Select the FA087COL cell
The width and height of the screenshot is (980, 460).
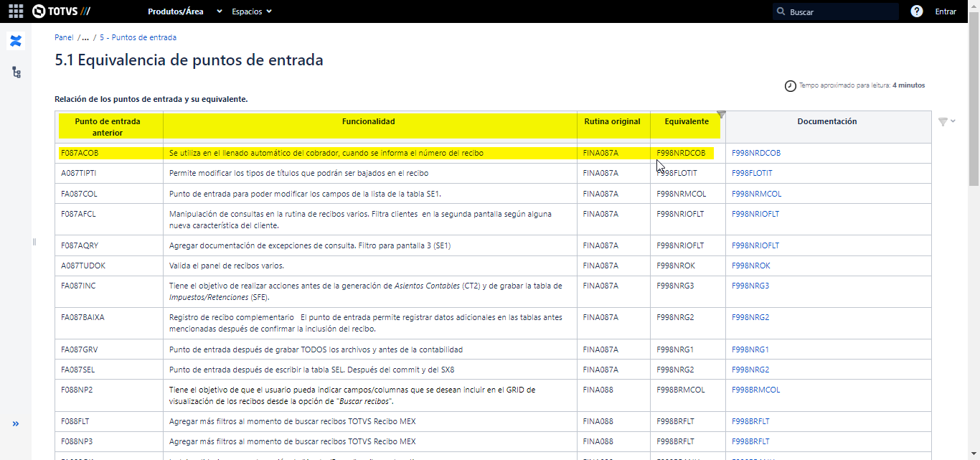pos(109,194)
